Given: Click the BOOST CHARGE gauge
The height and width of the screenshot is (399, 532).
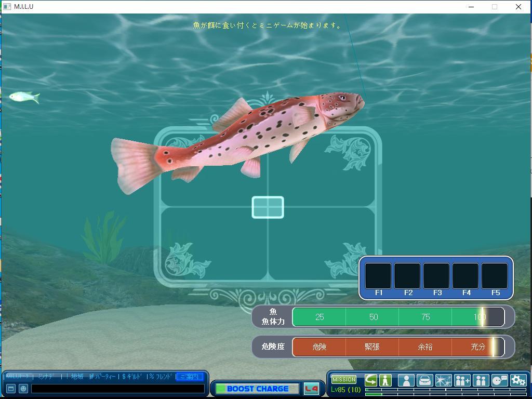Looking at the screenshot, I should coord(257,389).
